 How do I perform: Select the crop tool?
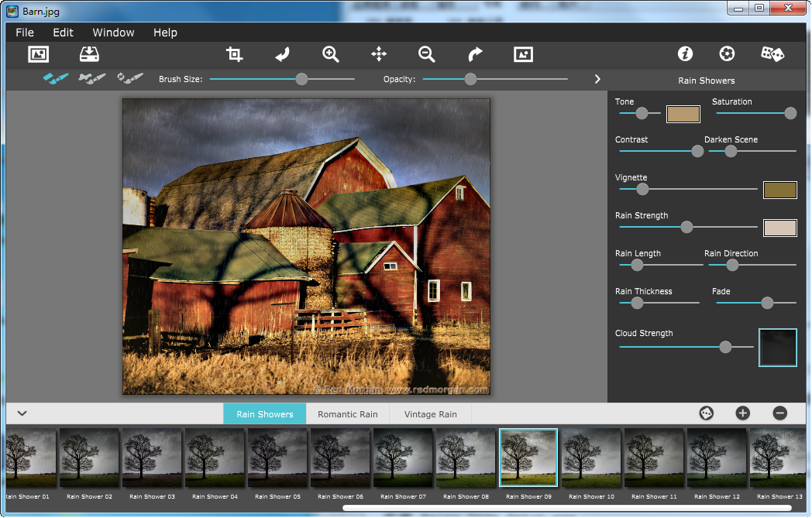(234, 53)
